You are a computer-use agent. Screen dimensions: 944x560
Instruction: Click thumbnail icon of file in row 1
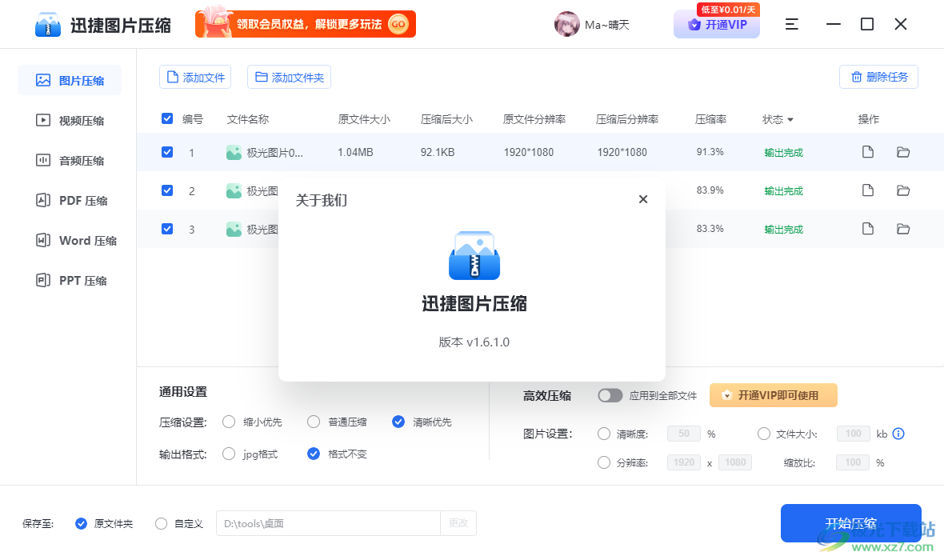234,152
